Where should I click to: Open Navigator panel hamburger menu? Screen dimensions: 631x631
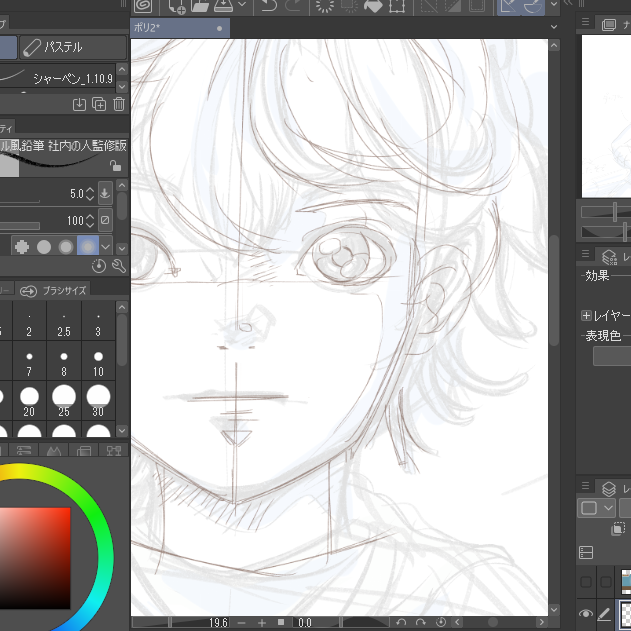pos(586,22)
